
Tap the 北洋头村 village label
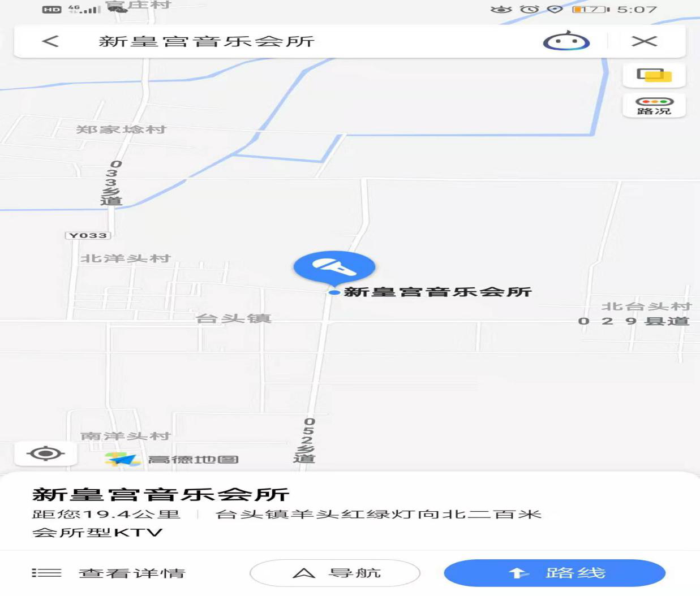click(x=125, y=258)
